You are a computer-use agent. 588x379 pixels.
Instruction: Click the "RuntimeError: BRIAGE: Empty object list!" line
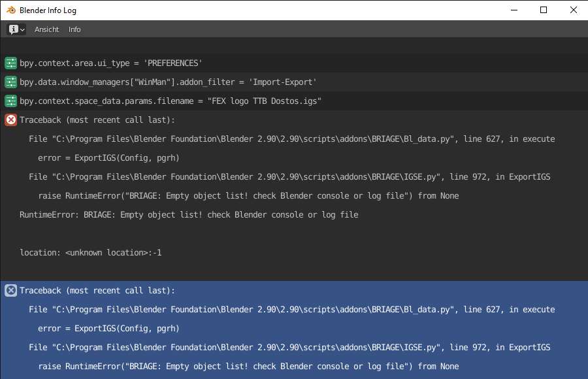(189, 215)
